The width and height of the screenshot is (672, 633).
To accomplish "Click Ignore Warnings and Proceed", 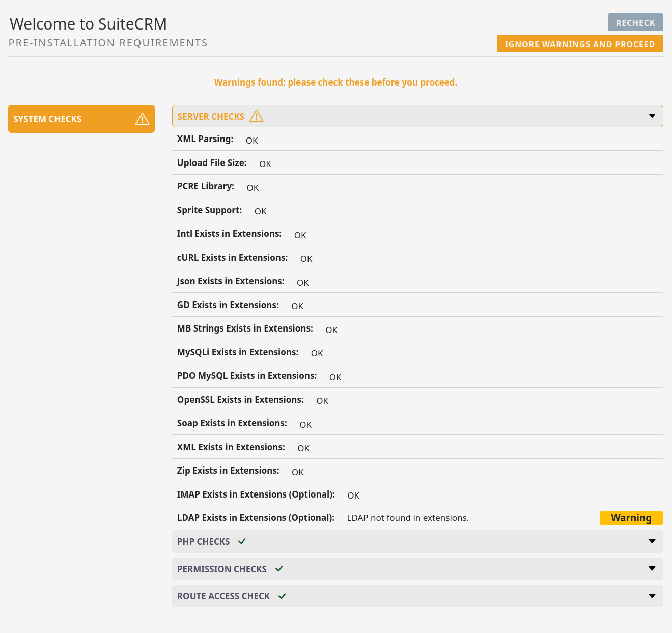I will (579, 44).
